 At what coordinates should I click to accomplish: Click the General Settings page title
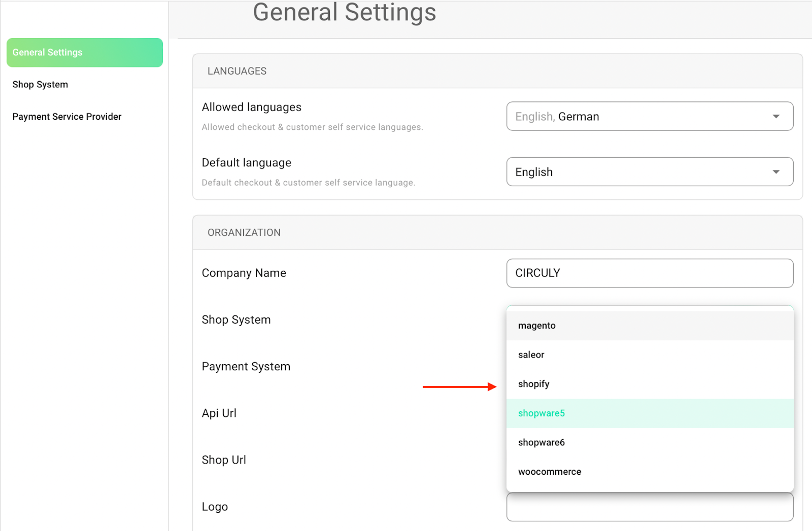pyautogui.click(x=345, y=12)
